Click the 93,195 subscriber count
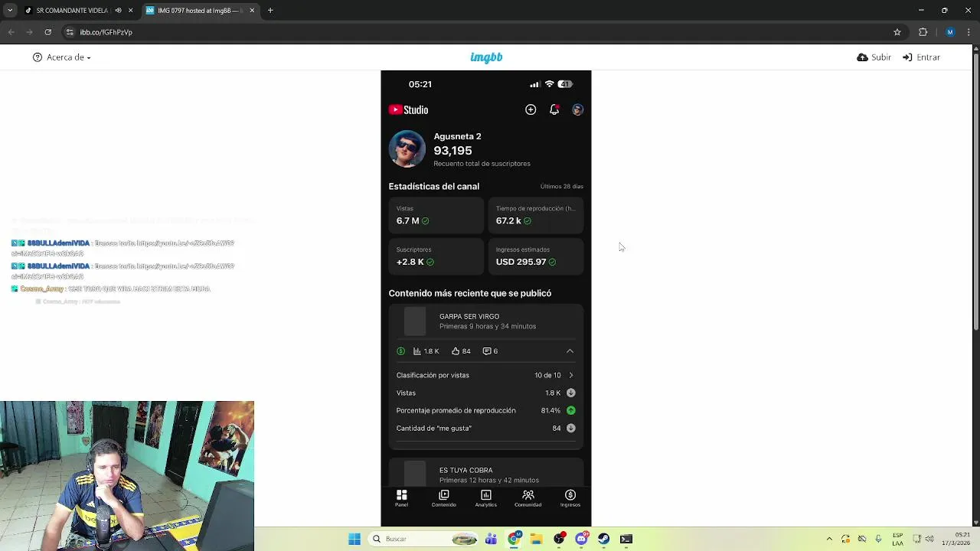The height and width of the screenshot is (551, 980). point(452,151)
